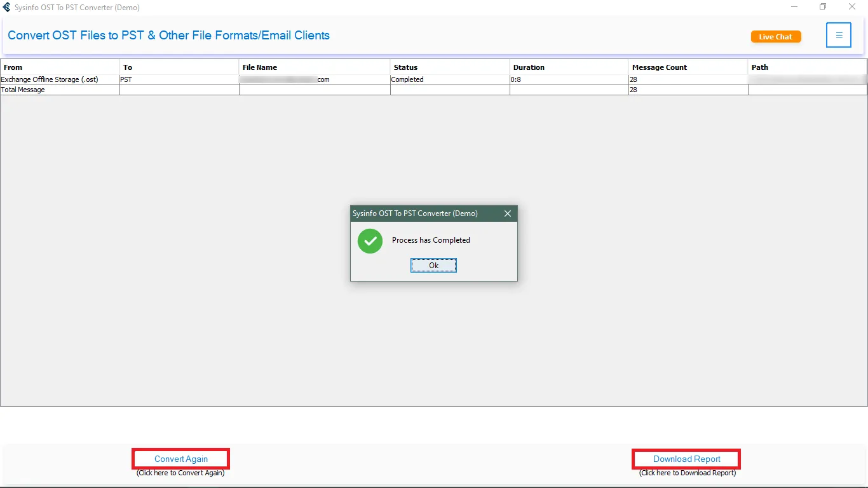Close the converter application window
Screen dimensions: 868x488
pos(852,7)
